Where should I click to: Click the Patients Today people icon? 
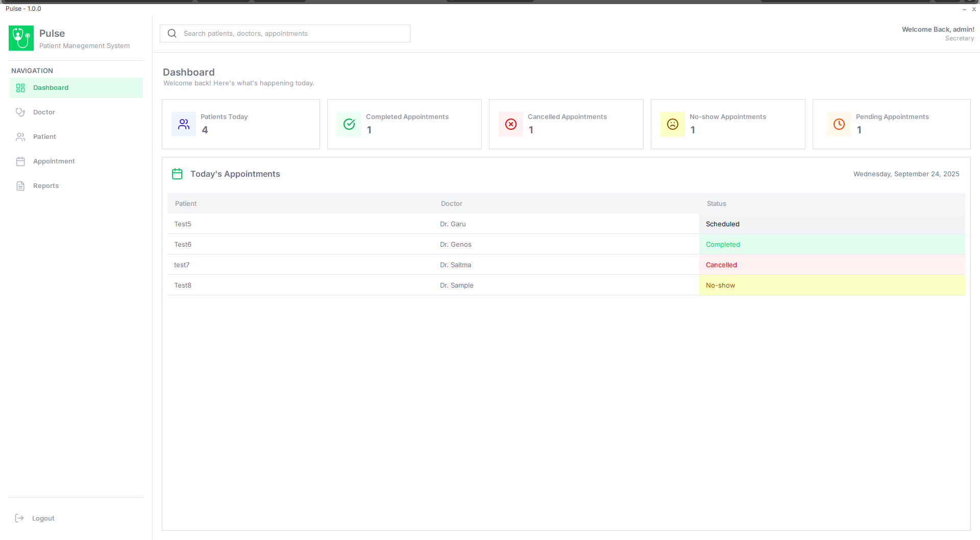184,124
